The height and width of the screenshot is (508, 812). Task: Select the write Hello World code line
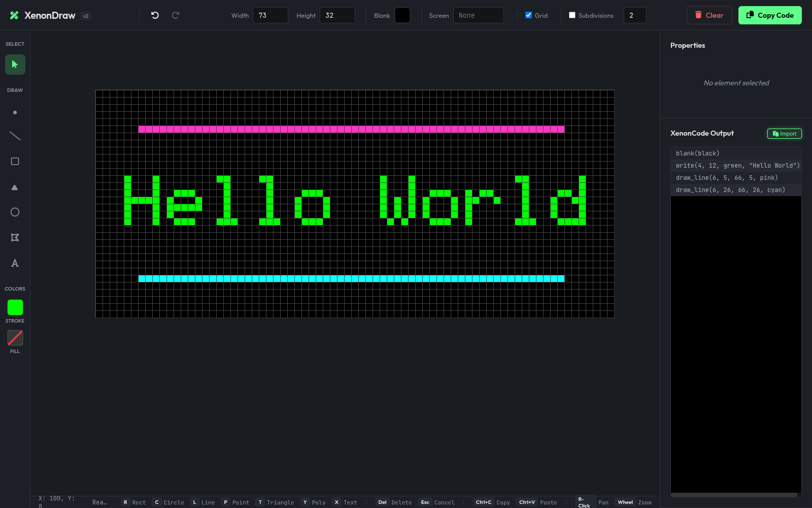pos(736,166)
